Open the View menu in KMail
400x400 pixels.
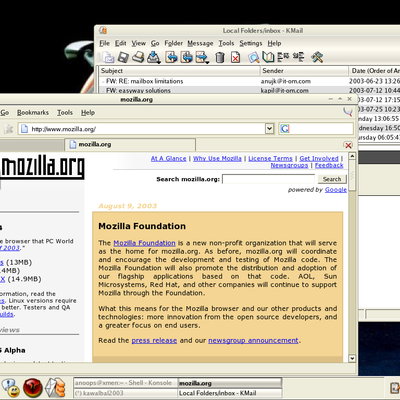139,43
